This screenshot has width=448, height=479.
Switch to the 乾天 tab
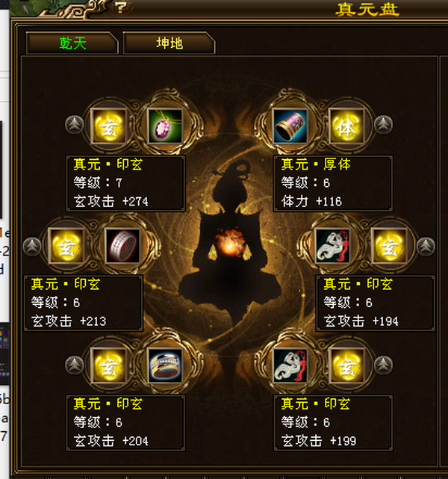tap(72, 43)
